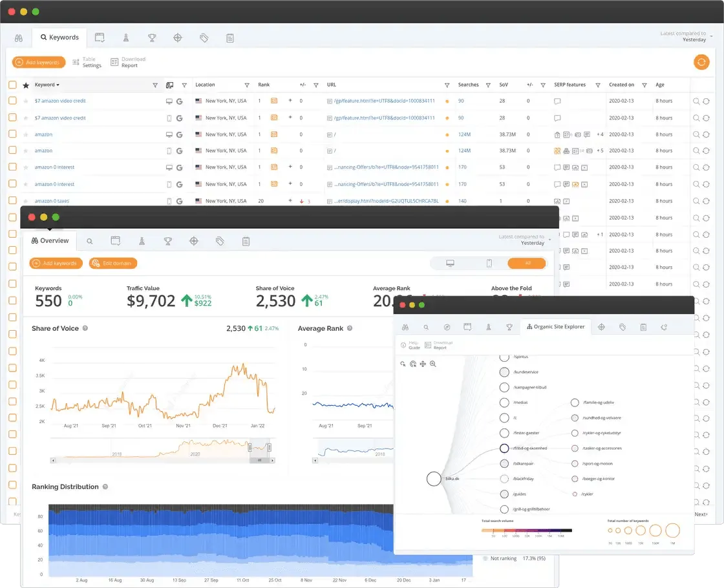Toggle the star next to the Keyword header

point(26,85)
